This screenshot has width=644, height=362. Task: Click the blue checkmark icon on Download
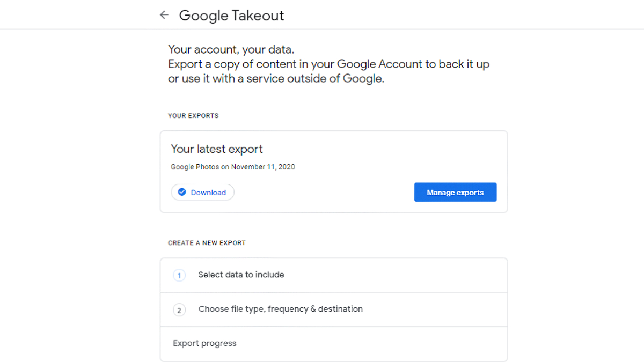click(x=182, y=192)
